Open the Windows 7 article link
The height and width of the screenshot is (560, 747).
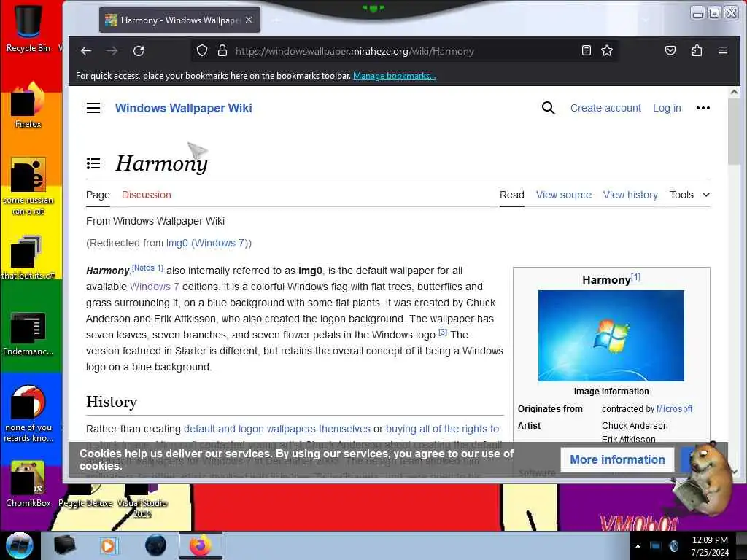155,287
